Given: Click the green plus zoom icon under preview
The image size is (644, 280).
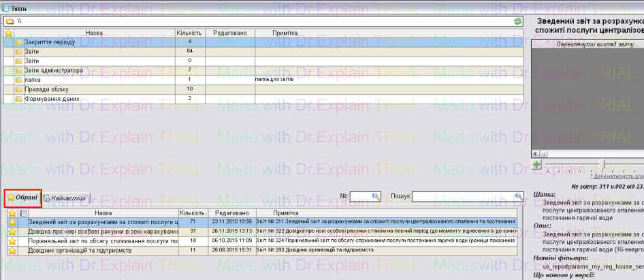Looking at the screenshot, I should point(536,164).
